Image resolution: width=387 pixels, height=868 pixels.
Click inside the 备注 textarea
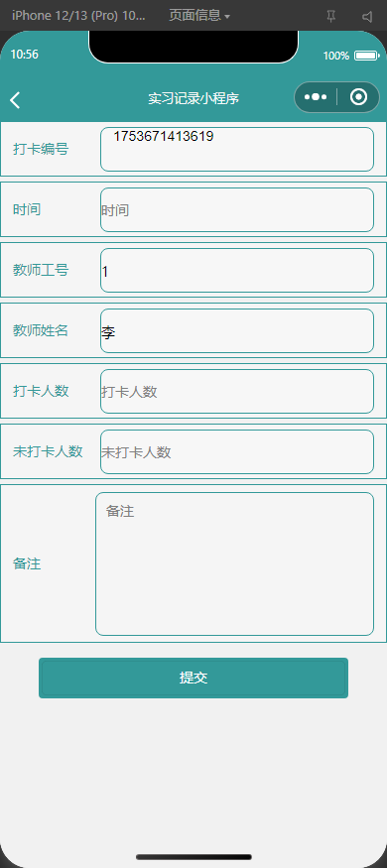click(235, 563)
